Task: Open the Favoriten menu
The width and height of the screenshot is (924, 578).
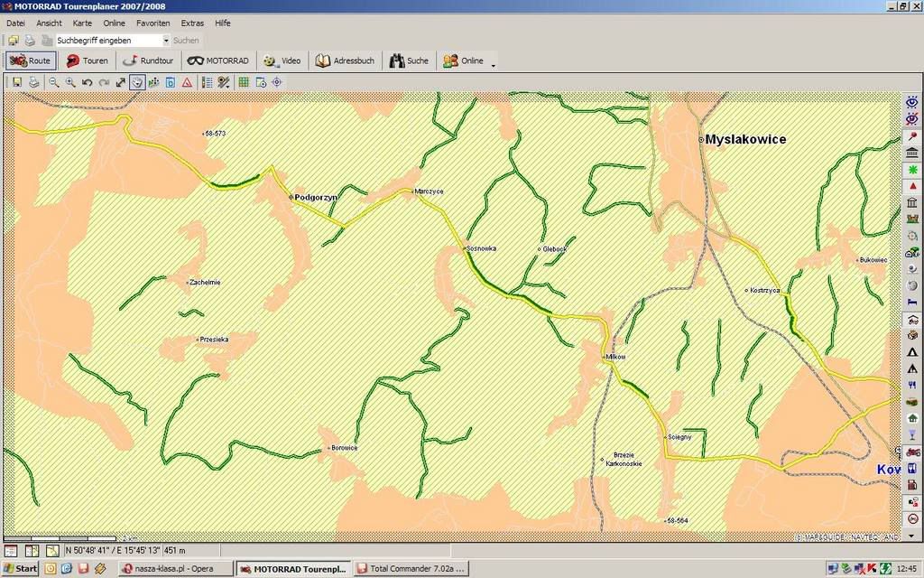Action: [153, 23]
